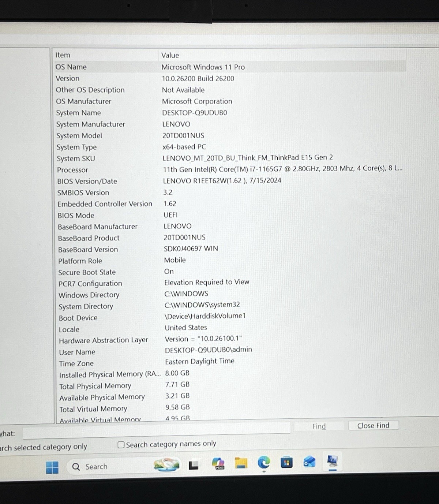Select the Time Zone row

pyautogui.click(x=230, y=362)
